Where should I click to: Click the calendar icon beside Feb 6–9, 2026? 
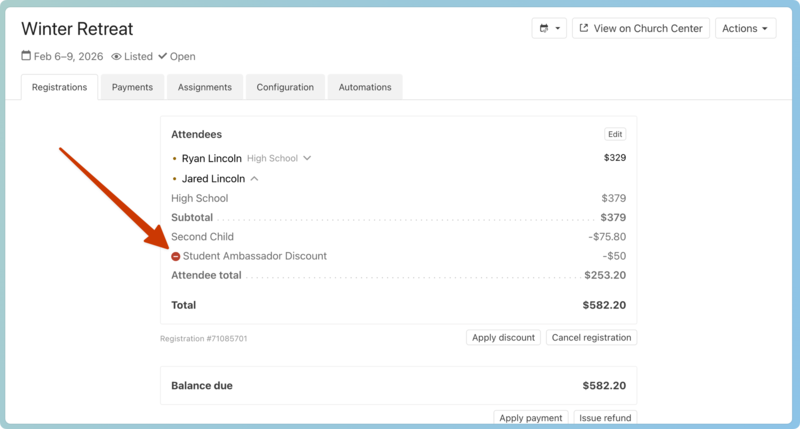point(26,57)
